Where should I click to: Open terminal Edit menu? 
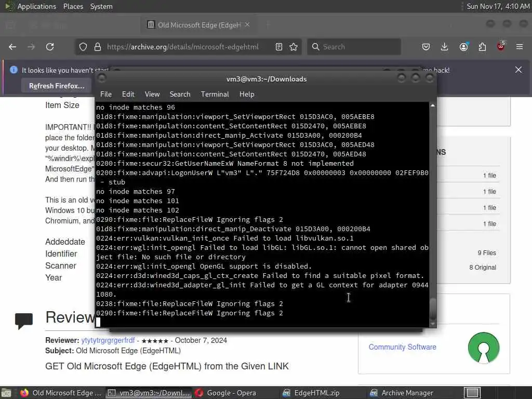tap(128, 95)
